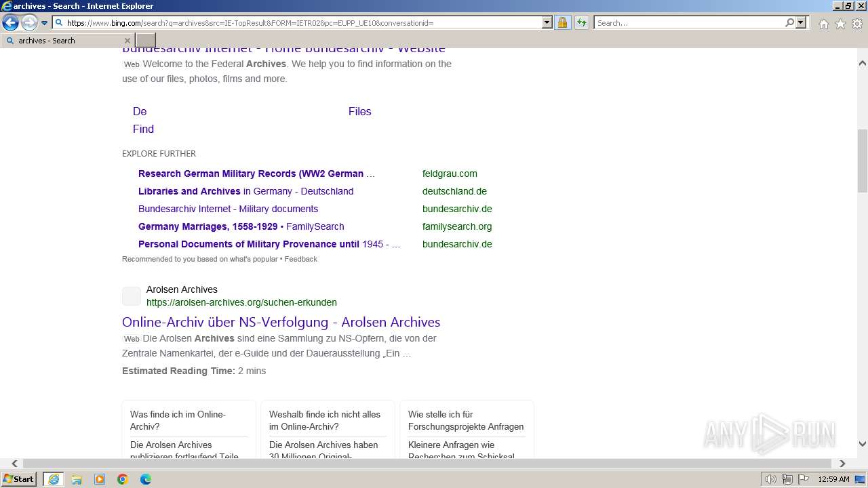Go forward with the Forward arrow button
868x488 pixels.
[29, 22]
